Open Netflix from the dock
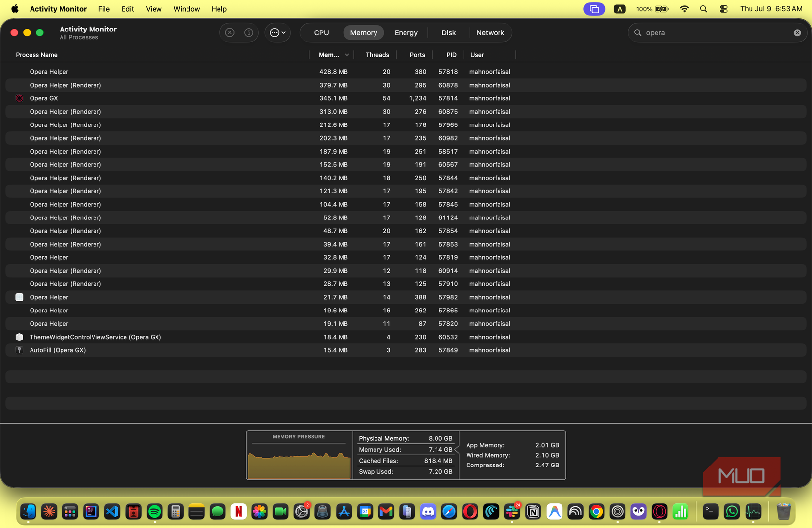The width and height of the screenshot is (812, 528). click(239, 512)
